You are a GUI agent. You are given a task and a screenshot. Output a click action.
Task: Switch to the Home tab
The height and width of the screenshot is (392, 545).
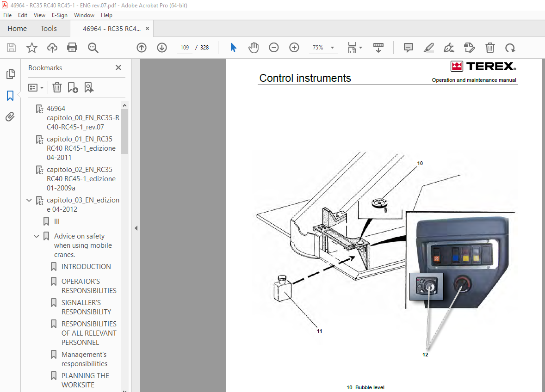(17, 29)
